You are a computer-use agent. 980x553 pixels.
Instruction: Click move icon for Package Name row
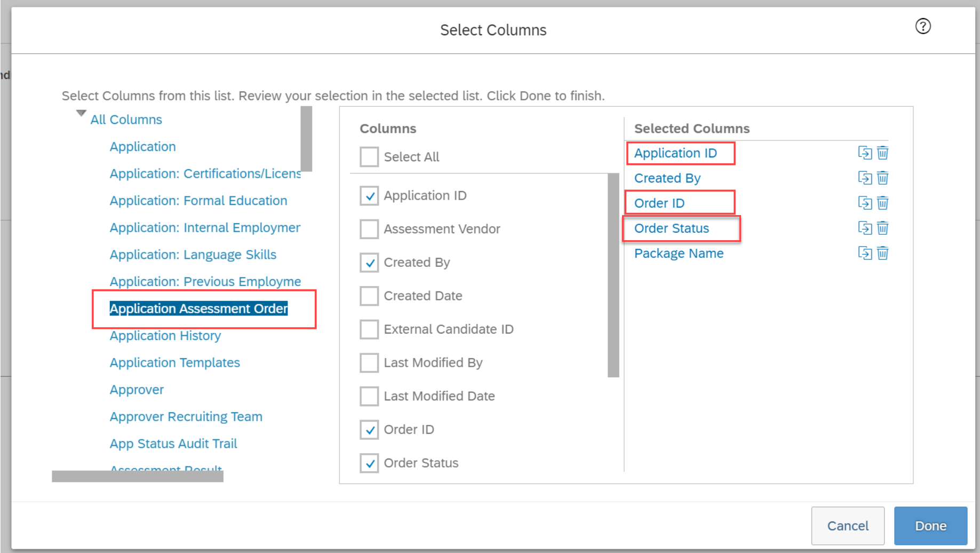coord(865,253)
